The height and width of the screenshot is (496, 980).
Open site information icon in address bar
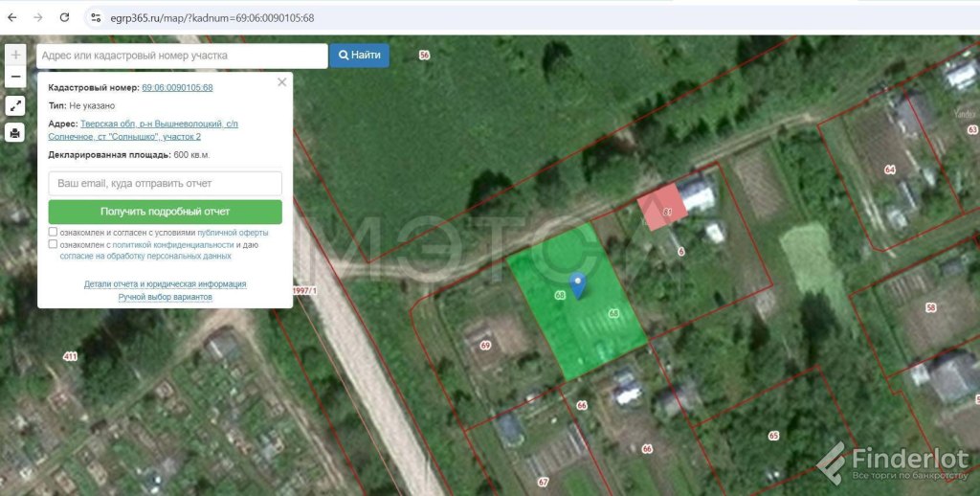click(95, 17)
